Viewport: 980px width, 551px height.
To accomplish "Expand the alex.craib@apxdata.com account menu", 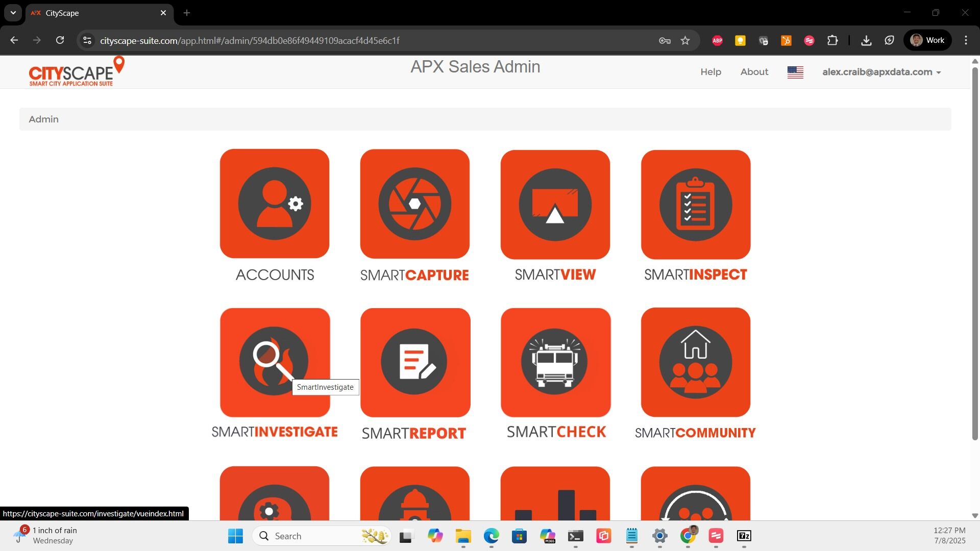I will pos(881,72).
